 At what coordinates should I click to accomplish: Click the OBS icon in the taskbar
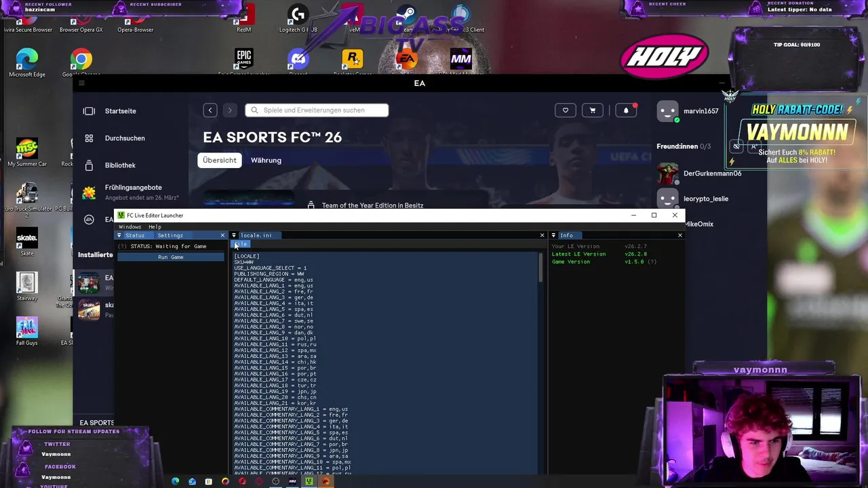(x=275, y=481)
